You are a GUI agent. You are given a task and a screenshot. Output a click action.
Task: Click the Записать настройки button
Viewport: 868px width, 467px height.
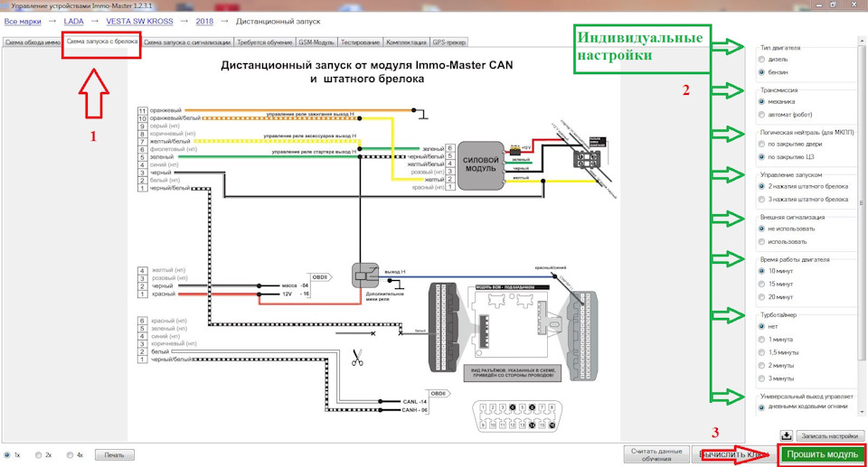[829, 436]
